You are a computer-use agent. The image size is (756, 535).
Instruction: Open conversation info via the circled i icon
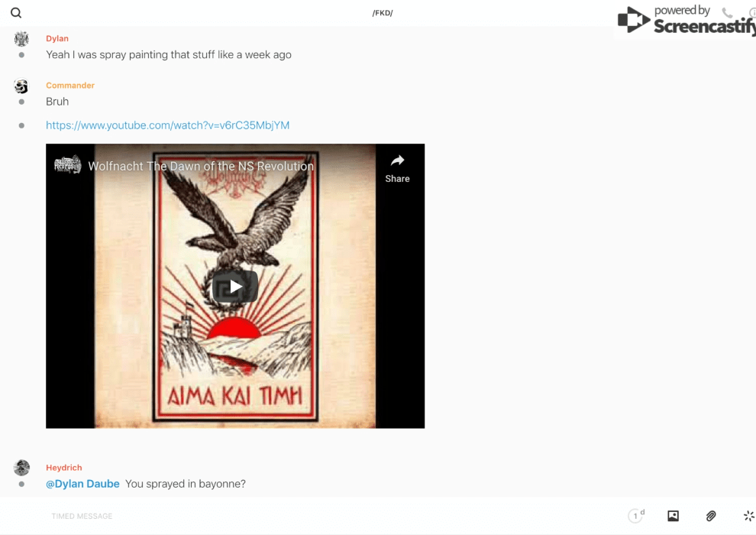point(751,13)
